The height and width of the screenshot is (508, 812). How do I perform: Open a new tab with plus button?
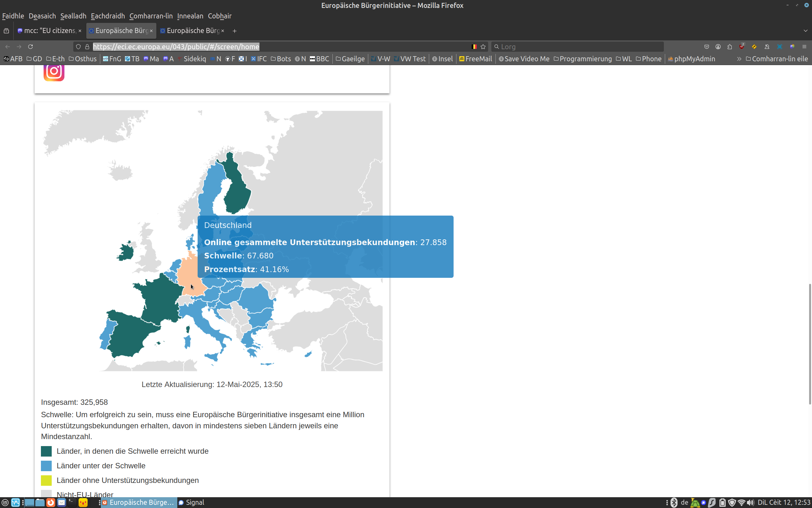point(234,31)
